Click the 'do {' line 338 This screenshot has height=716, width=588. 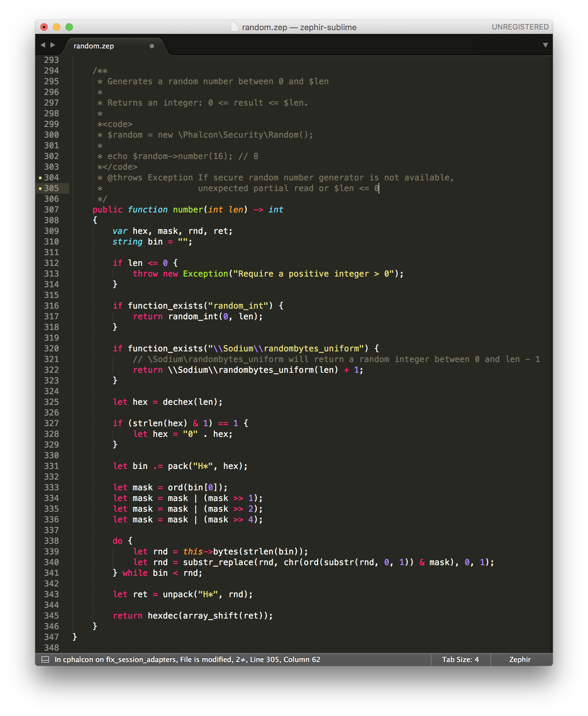[122, 541]
